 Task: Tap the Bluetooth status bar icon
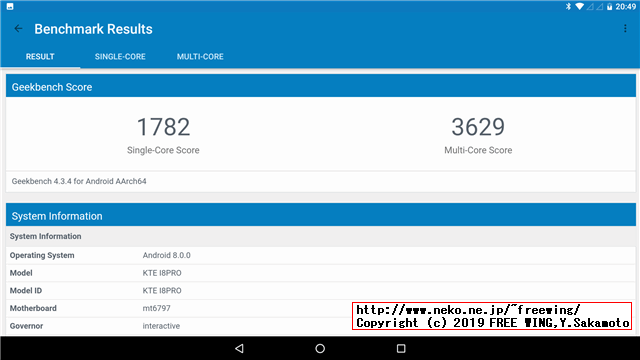click(x=568, y=7)
